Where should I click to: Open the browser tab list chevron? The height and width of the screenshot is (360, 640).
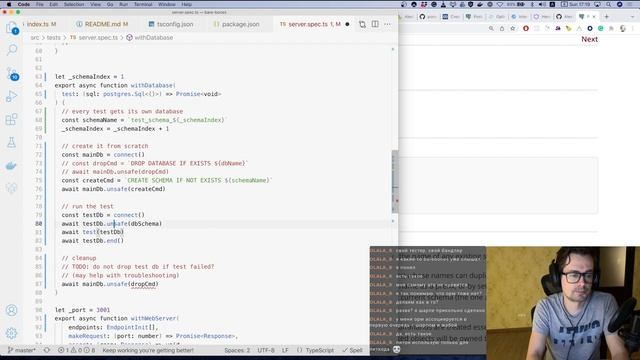pos(633,17)
